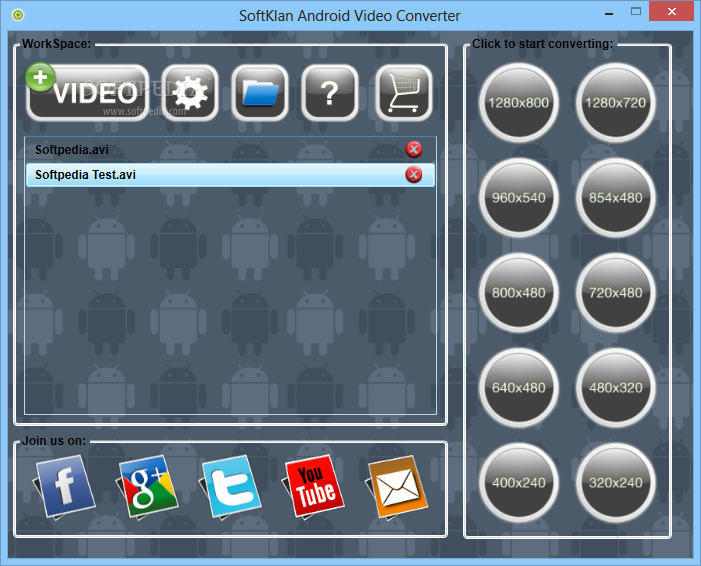Open help with the question mark icon
This screenshot has width=701, height=566.
(x=330, y=93)
